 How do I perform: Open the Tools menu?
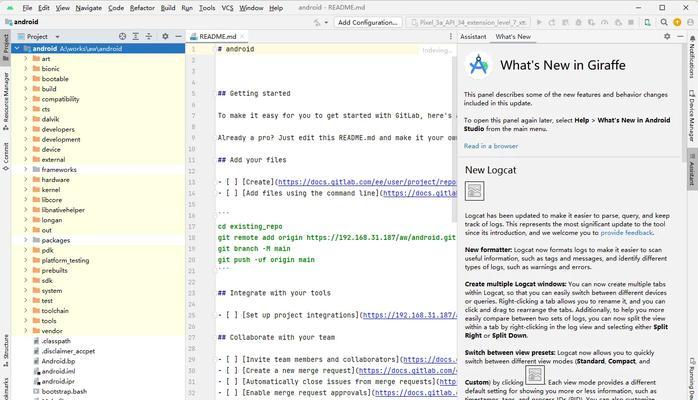(207, 8)
